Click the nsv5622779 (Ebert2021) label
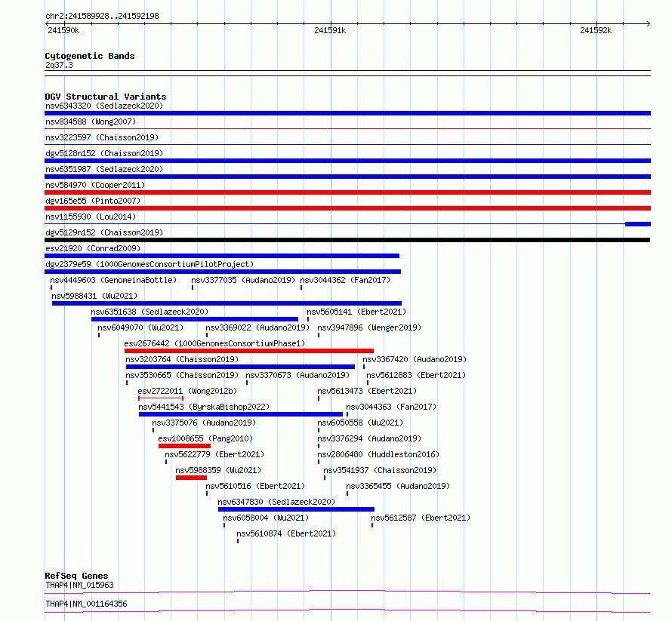The width and height of the screenshot is (672, 621). [x=214, y=454]
